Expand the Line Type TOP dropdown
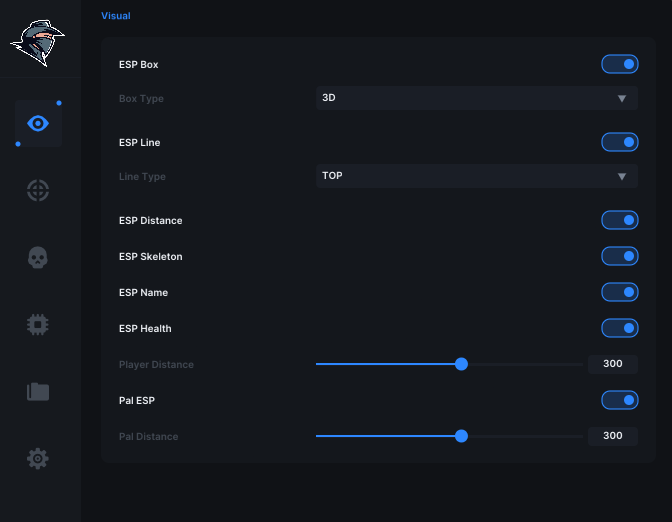This screenshot has width=672, height=522. tap(477, 176)
